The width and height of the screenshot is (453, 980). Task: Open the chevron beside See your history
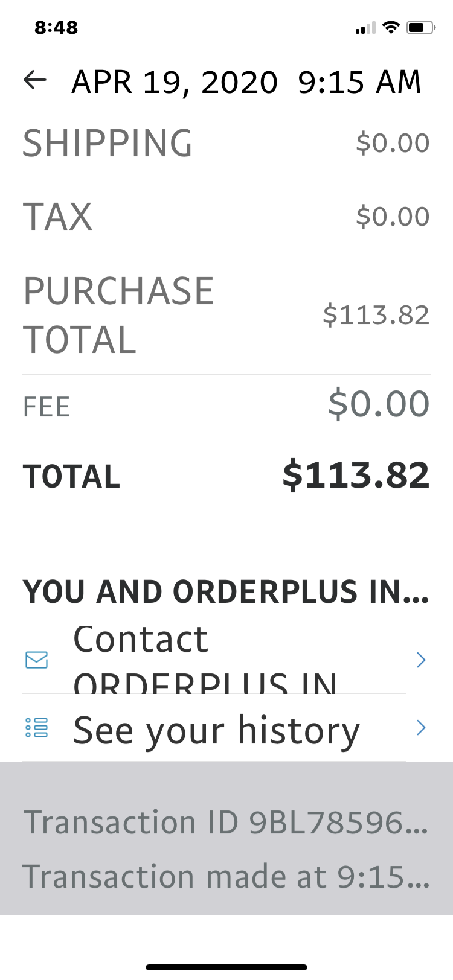(x=421, y=728)
